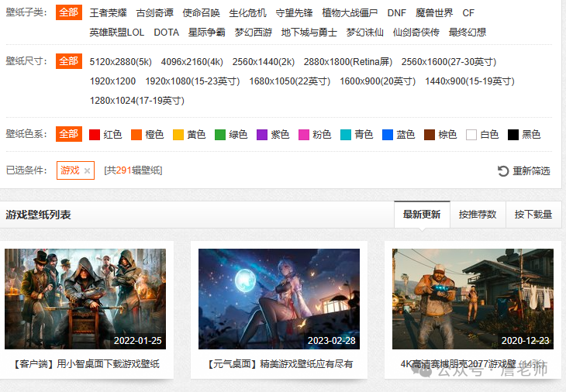Select the green 绿色 color swatch
Image resolution: width=566 pixels, height=392 pixels.
pyautogui.click(x=220, y=135)
